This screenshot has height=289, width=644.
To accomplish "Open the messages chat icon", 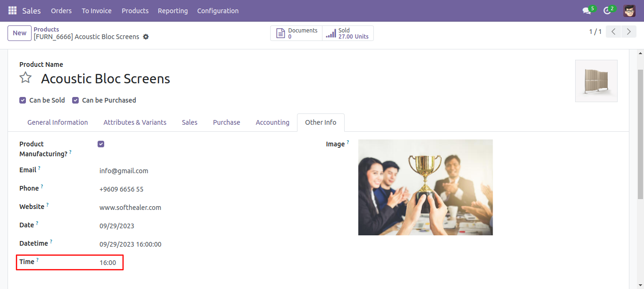I will [x=587, y=10].
